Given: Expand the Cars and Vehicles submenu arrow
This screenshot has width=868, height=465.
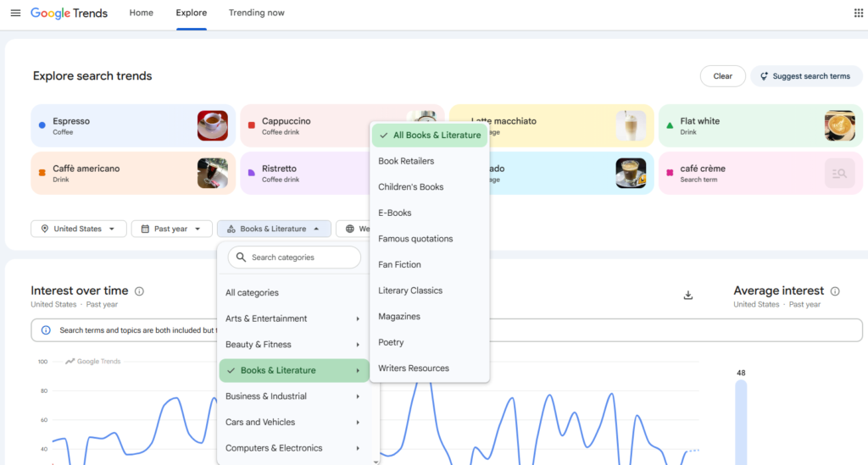Looking at the screenshot, I should (358, 423).
